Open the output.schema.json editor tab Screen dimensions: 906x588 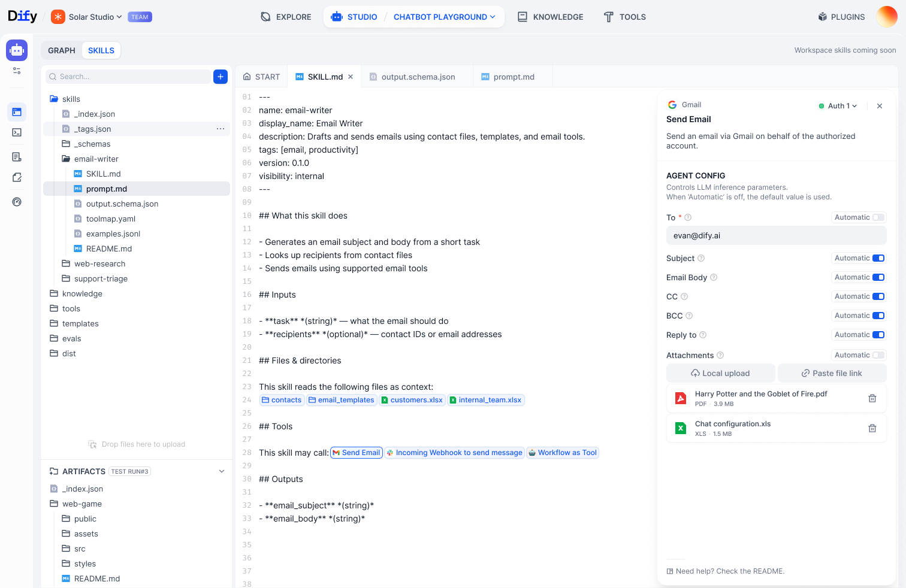[418, 77]
